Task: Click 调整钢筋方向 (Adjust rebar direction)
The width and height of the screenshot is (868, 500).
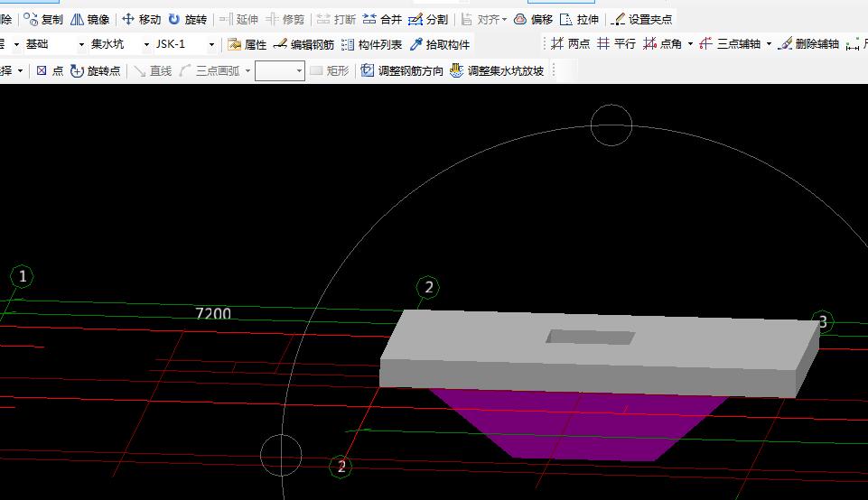Action: click(x=402, y=70)
